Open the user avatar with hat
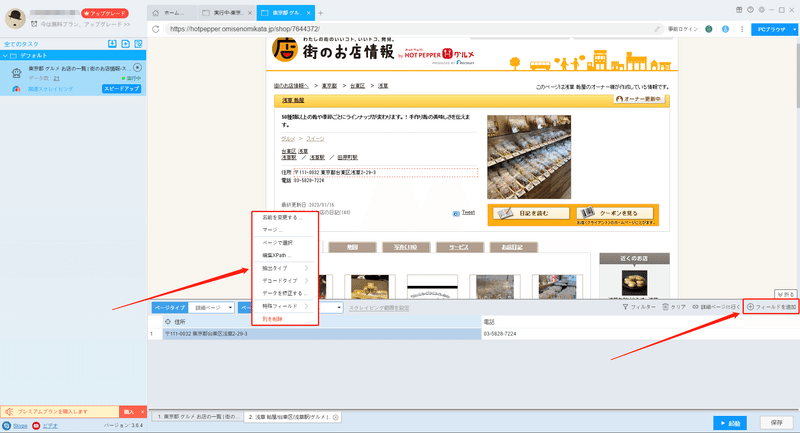800x433 pixels. [15, 18]
